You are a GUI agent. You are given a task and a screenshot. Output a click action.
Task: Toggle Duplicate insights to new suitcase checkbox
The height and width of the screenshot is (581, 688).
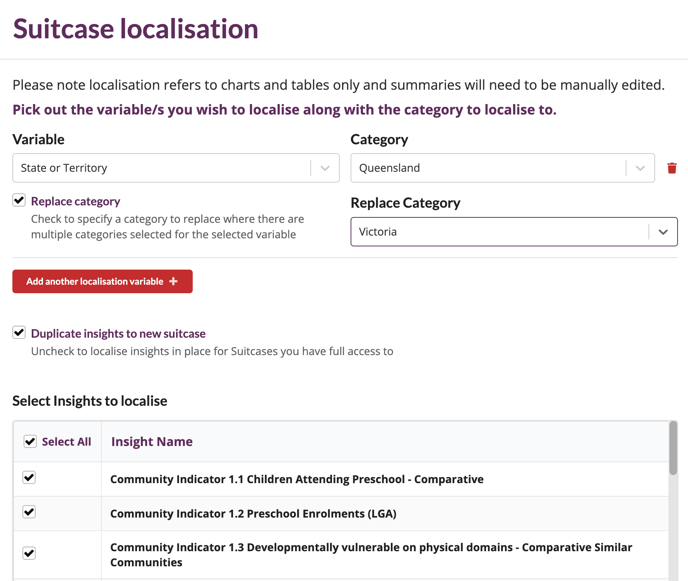click(19, 333)
